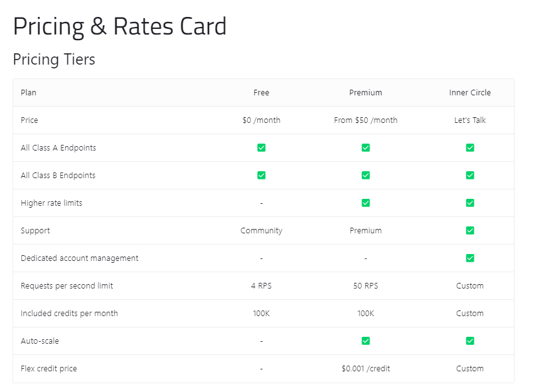The image size is (534, 392).
Task: Click Inner Circle Support checkmark
Action: (470, 231)
